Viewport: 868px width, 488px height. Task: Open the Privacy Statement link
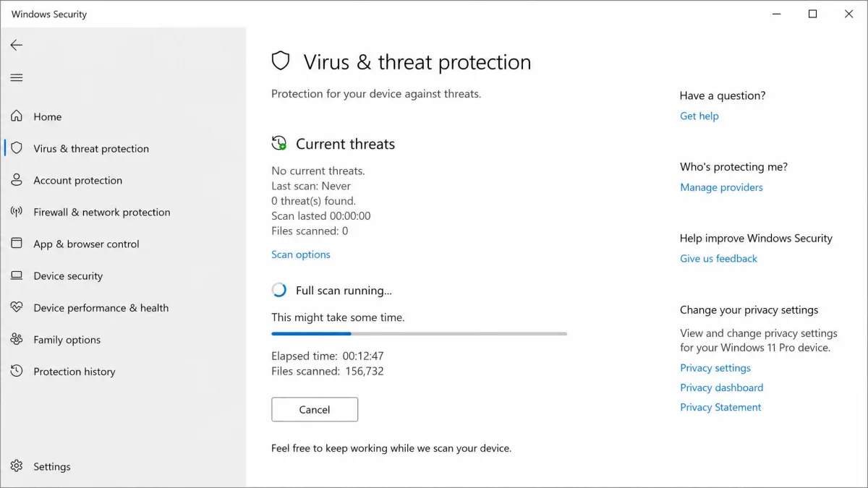[720, 407]
